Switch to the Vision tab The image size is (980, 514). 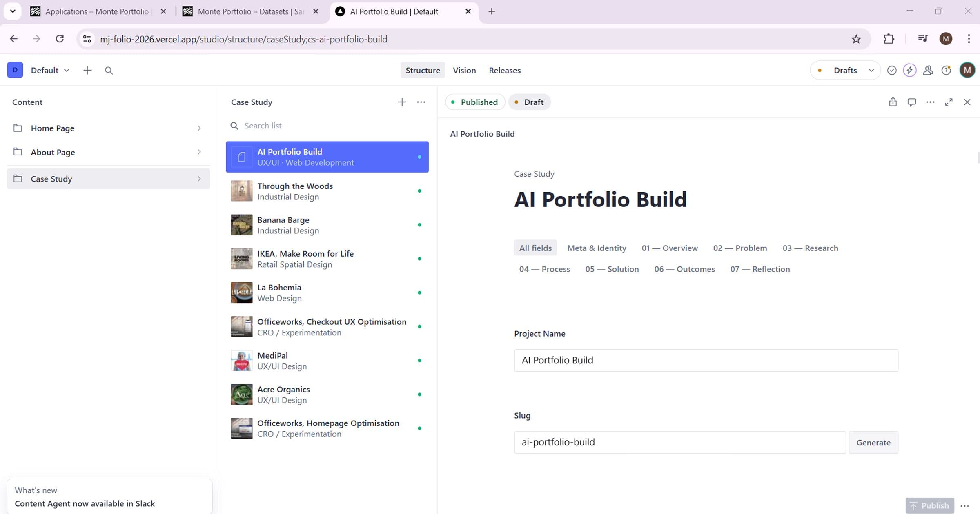pos(464,71)
